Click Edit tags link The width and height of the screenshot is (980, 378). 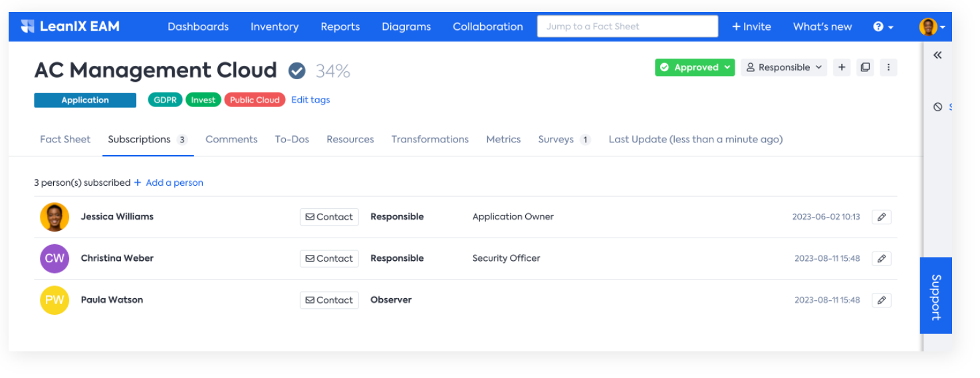[x=310, y=100]
